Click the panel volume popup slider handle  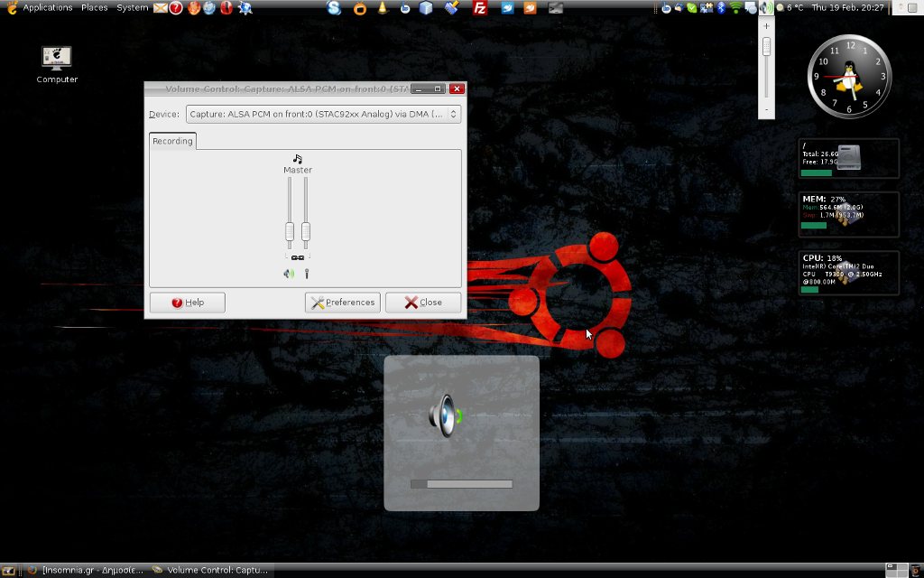point(766,47)
